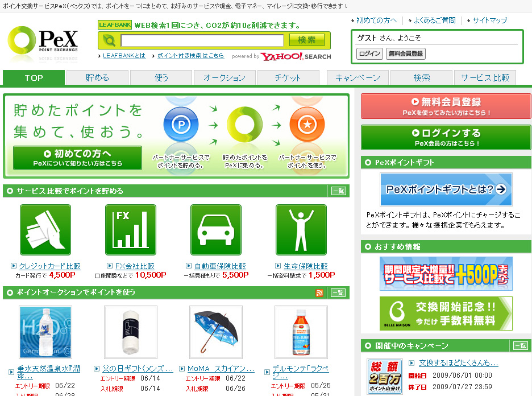Viewport: 532px width, 396px height.
Task: Switch to the 使う tab
Action: click(x=161, y=78)
